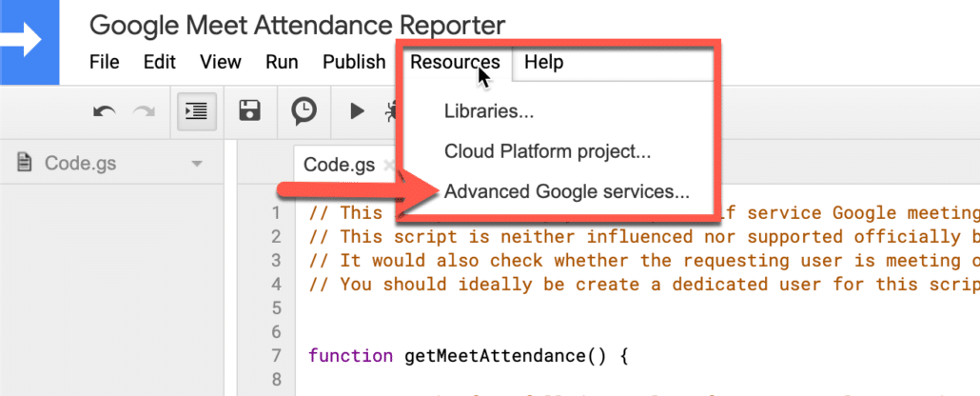Click the function keyword on line 7

[x=351, y=356]
